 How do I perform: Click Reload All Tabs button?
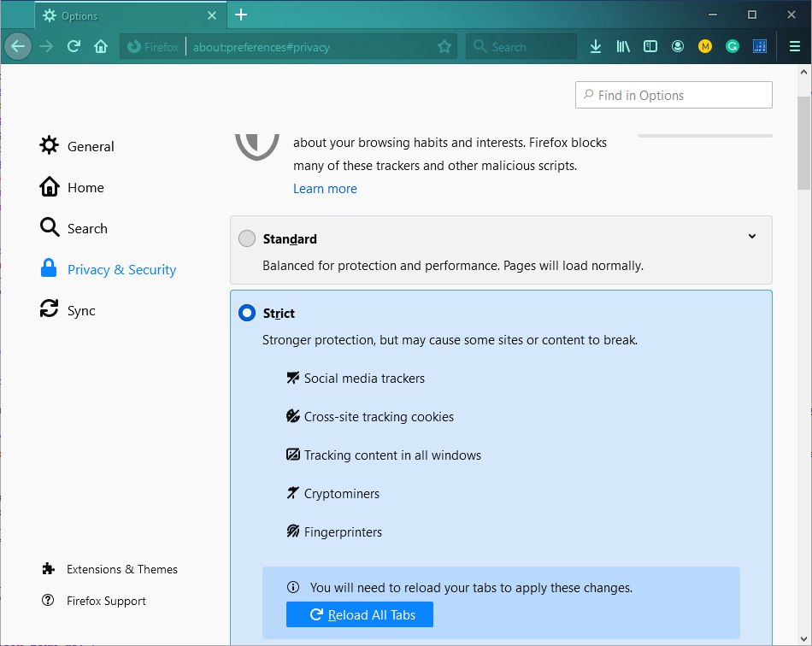pyautogui.click(x=360, y=614)
